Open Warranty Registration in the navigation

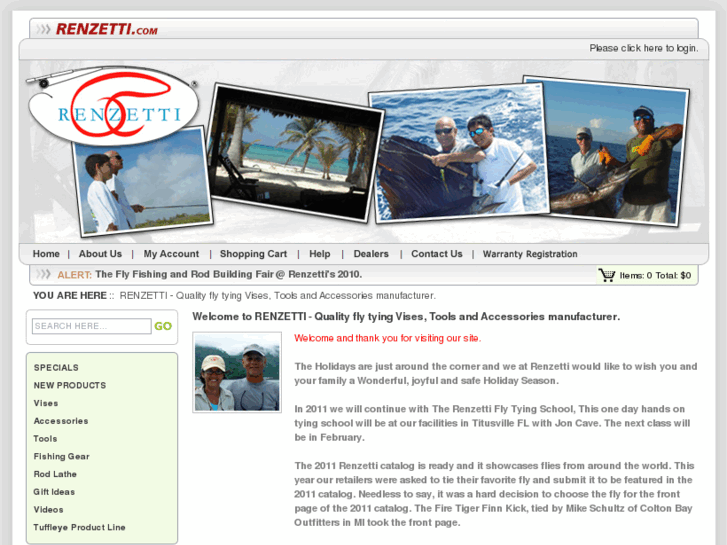(x=530, y=254)
